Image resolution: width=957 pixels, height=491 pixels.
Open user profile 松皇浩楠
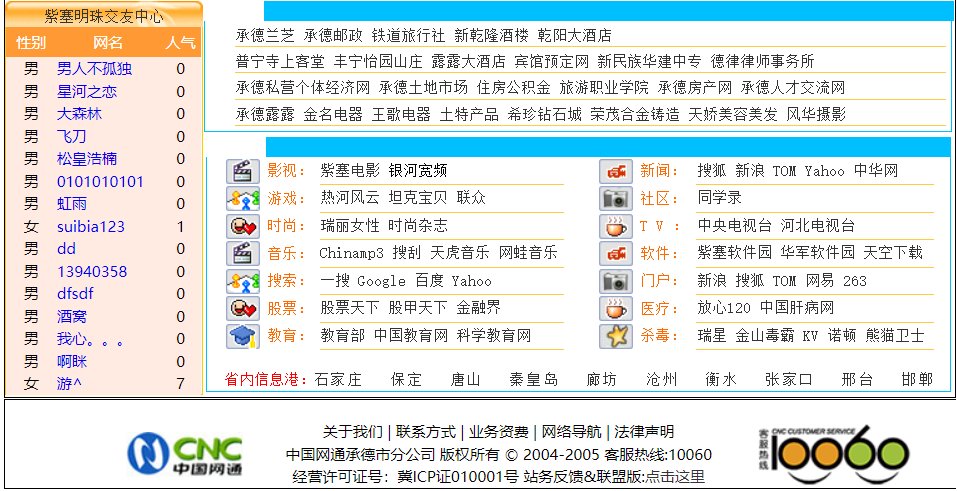coord(87,159)
